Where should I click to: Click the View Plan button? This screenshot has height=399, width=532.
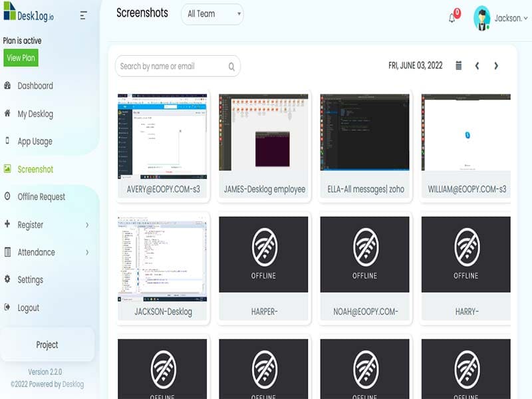[x=21, y=58]
